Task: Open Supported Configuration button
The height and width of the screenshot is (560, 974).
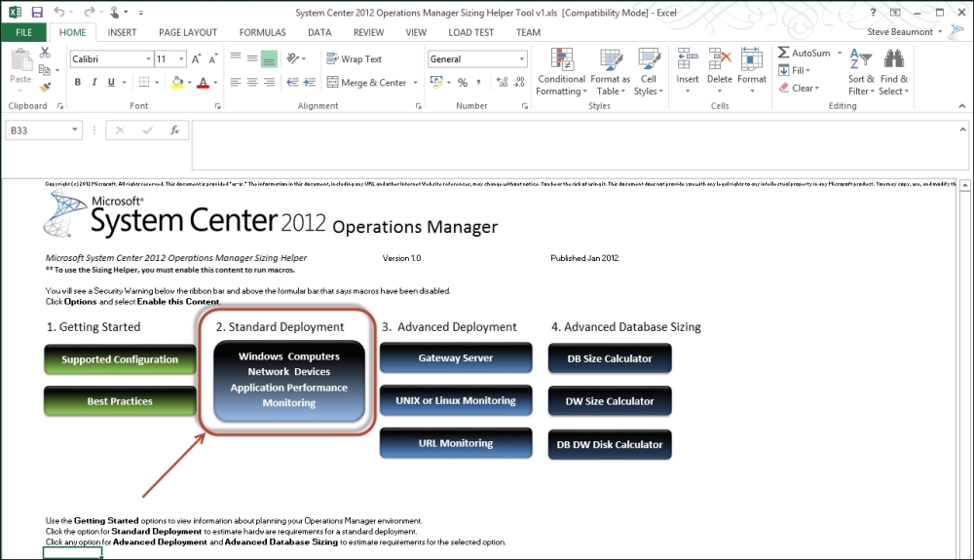Action: pyautogui.click(x=120, y=359)
